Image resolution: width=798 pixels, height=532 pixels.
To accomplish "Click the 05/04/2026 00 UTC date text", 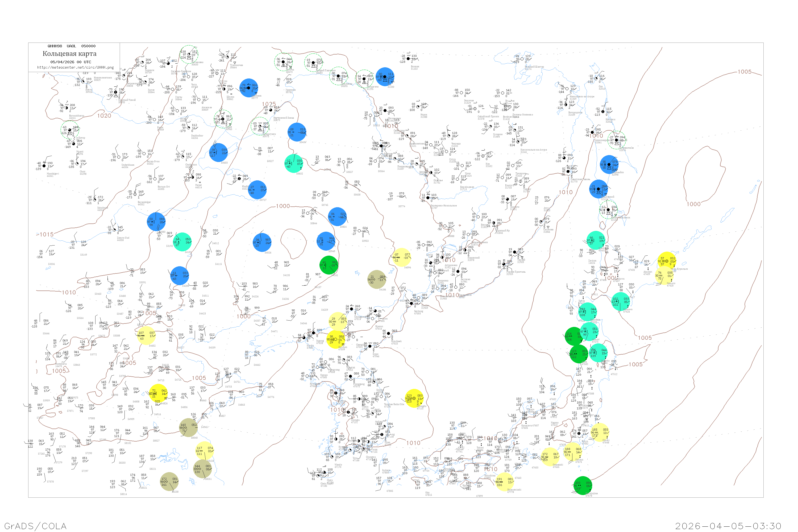I will pyautogui.click(x=70, y=62).
